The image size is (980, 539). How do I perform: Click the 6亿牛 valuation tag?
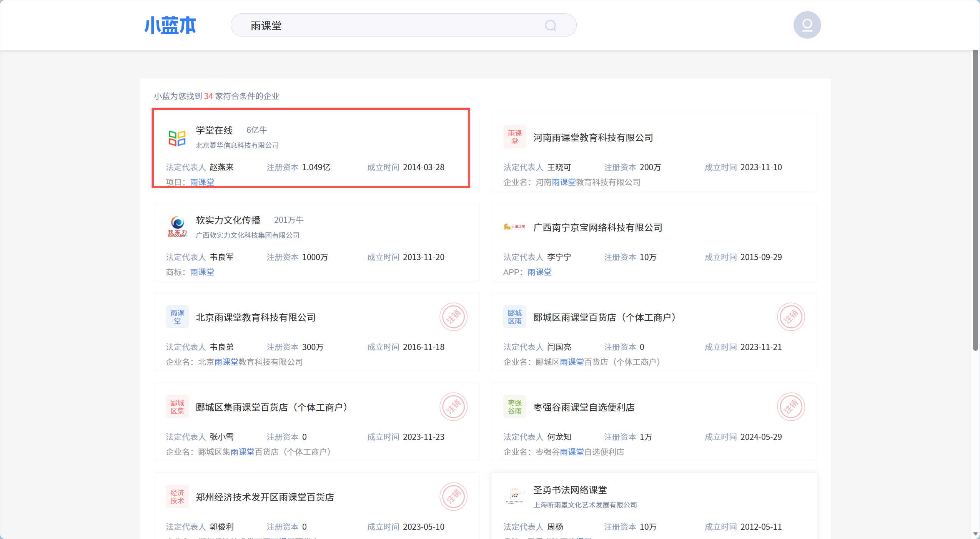[257, 130]
